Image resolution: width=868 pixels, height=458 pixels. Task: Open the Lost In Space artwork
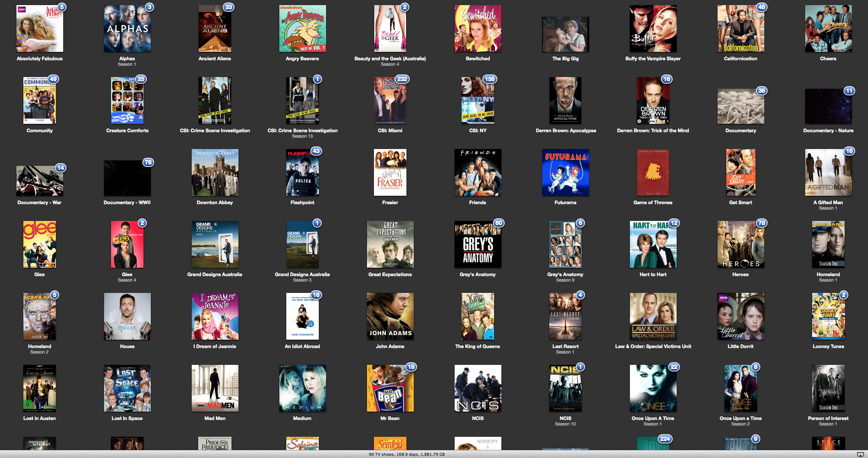point(127,388)
